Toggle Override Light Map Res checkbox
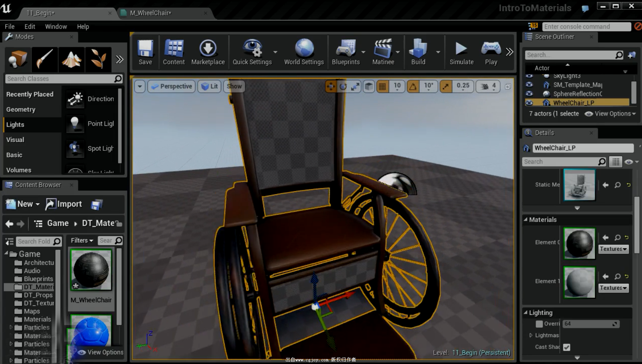This screenshot has height=364, width=642. point(539,324)
